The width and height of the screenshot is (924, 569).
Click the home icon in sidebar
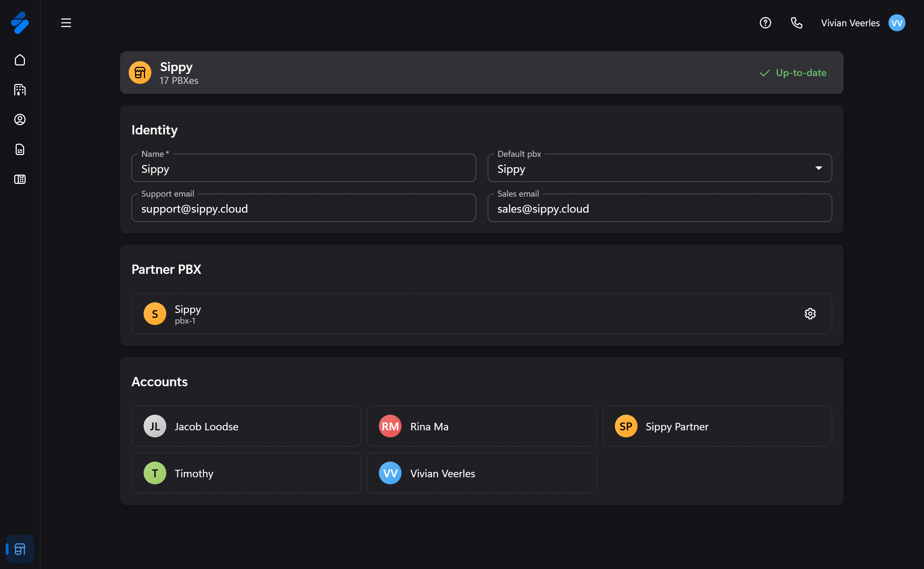[20, 60]
